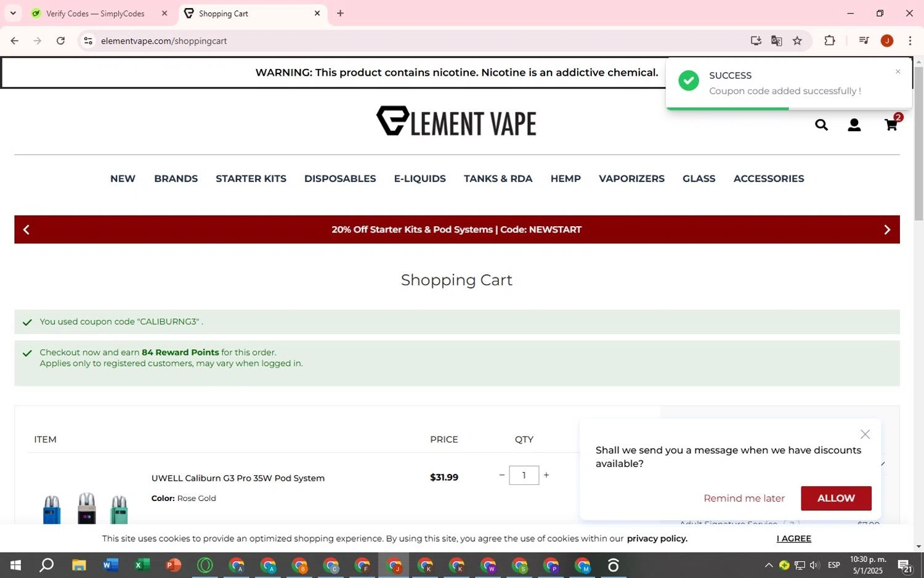Show next promo banner with right arrow

(x=887, y=229)
